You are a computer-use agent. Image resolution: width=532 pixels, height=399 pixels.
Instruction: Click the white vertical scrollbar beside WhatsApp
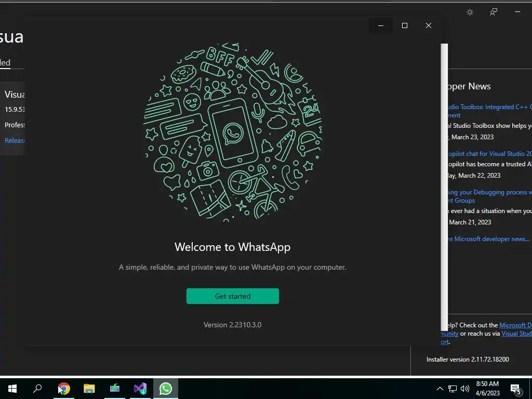click(444, 187)
